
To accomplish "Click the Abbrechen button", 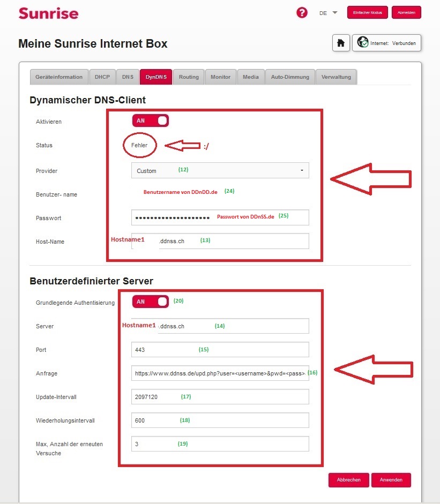I will tap(349, 480).
